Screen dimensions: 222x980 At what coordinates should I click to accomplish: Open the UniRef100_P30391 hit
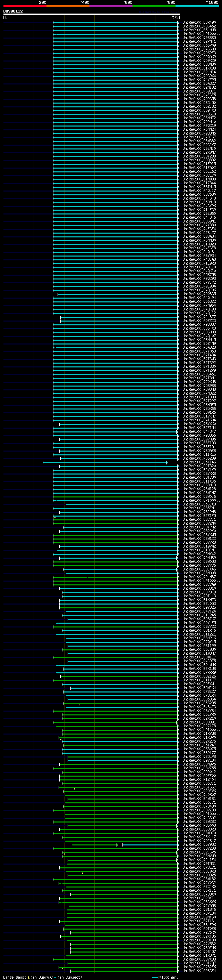(x=199, y=722)
